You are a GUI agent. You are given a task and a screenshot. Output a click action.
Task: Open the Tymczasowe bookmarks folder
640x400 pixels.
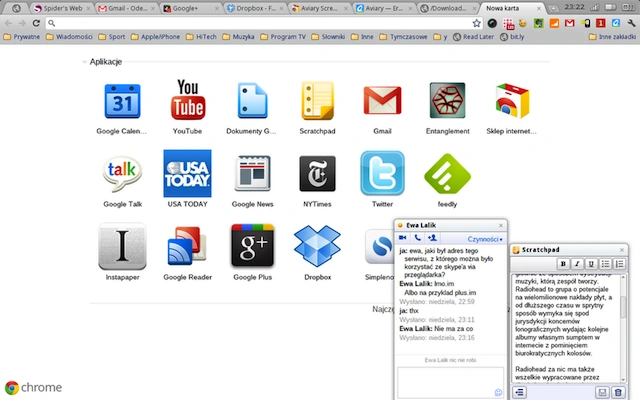point(403,37)
